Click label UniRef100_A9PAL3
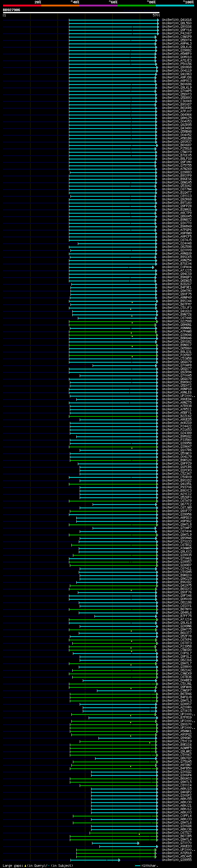Viewport: 197px width, 868px height. coord(177,43)
